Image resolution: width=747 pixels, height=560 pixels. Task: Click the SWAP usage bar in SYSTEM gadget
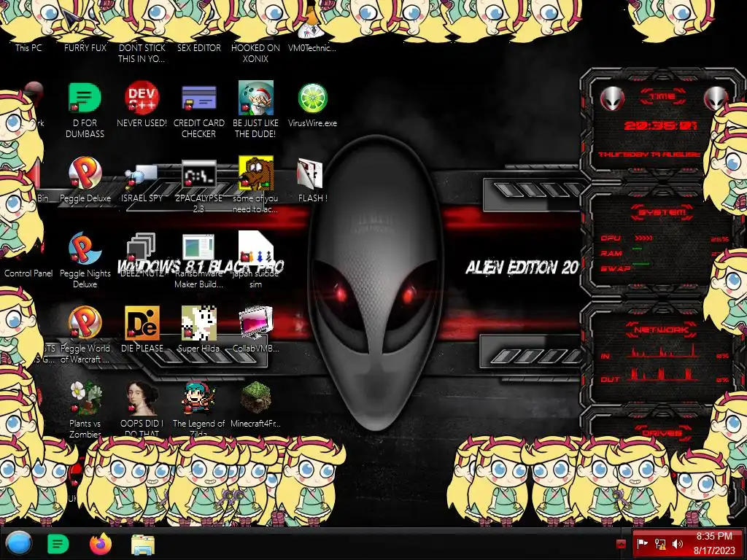tap(641, 264)
